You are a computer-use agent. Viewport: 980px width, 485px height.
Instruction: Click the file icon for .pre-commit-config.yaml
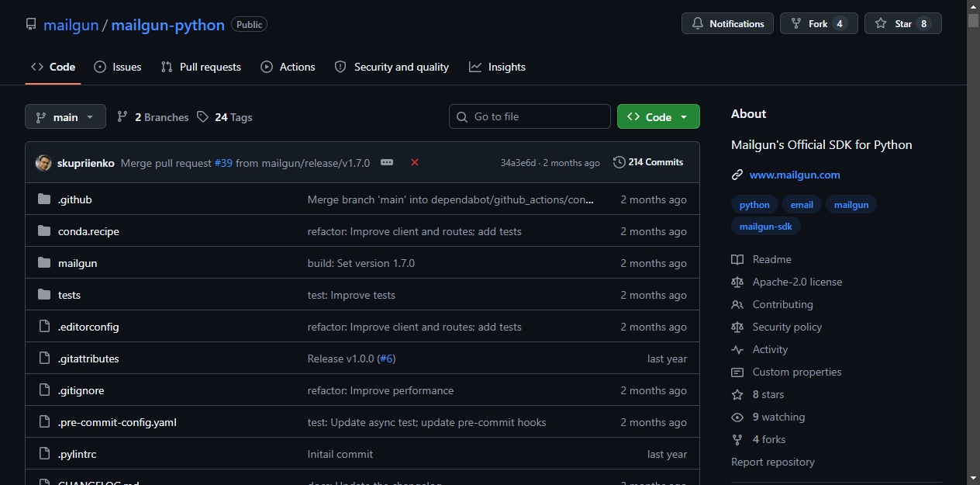pos(44,422)
